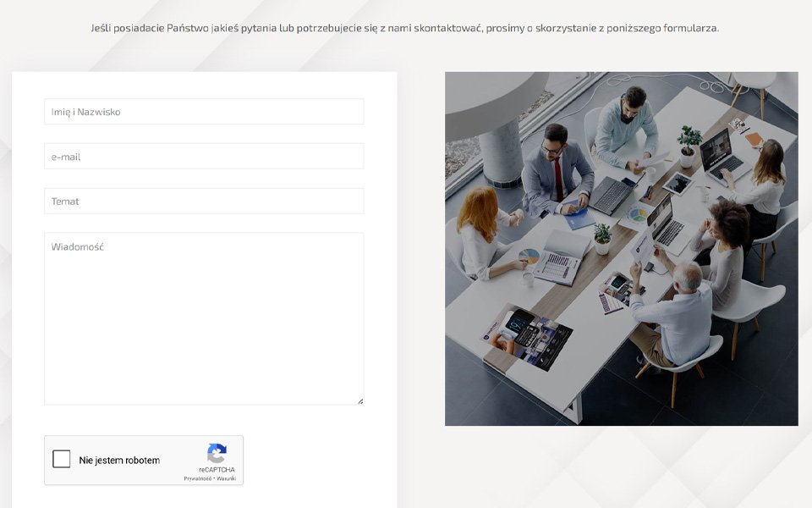Click the red-haired woman in the photo
Screen dimensions: 812x508
[x=482, y=224]
